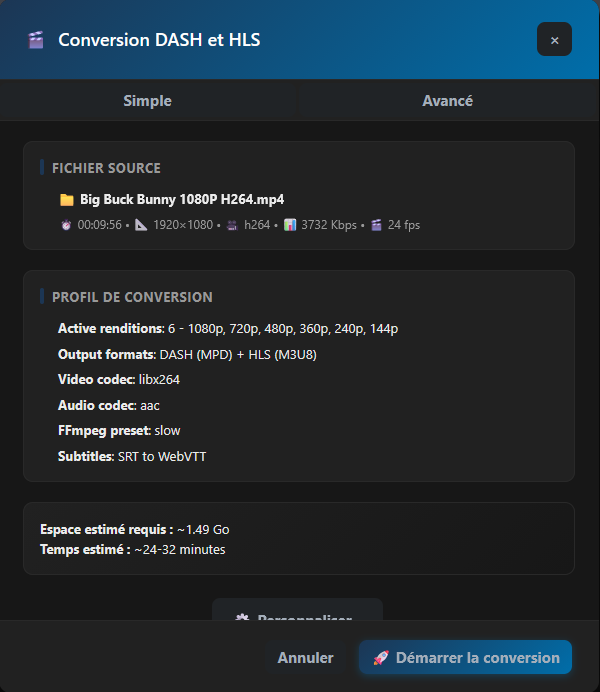The image size is (600, 692).
Task: Close the Conversion DASH et HLS dialog
Action: point(554,39)
